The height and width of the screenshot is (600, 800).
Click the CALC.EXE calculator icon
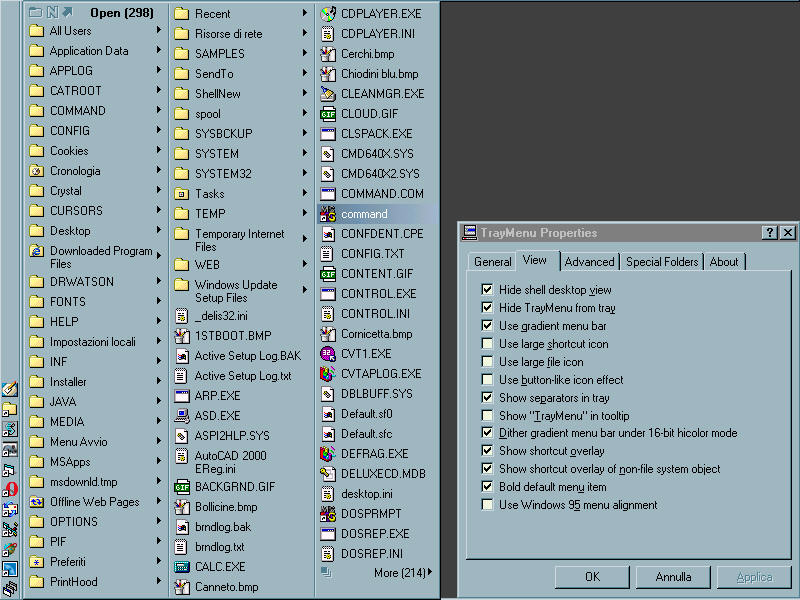click(x=182, y=567)
